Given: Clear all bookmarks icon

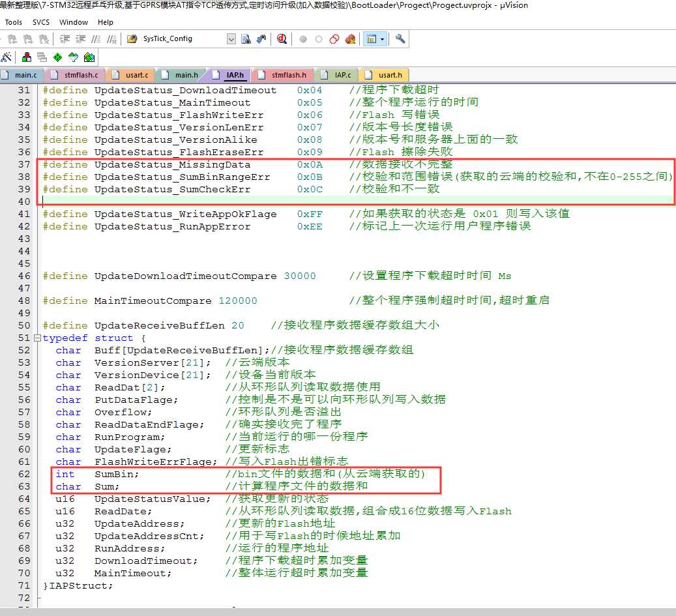Looking at the screenshot, I should click(44, 39).
